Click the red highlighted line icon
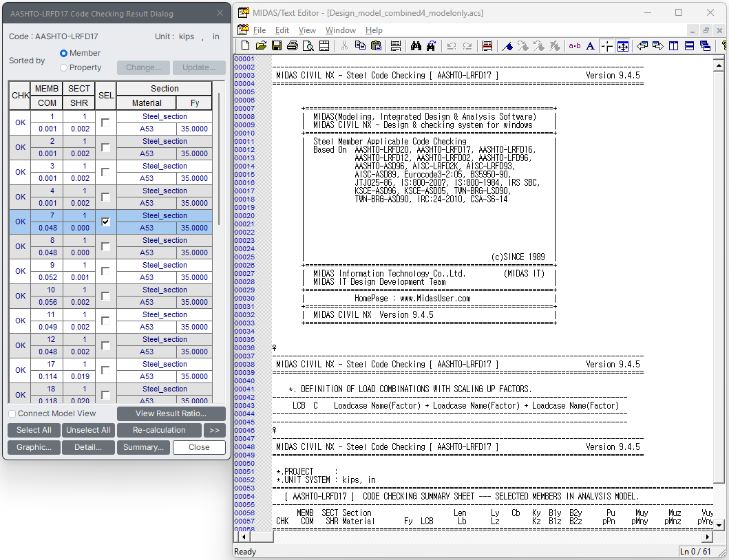The height and width of the screenshot is (560, 729). click(x=487, y=45)
